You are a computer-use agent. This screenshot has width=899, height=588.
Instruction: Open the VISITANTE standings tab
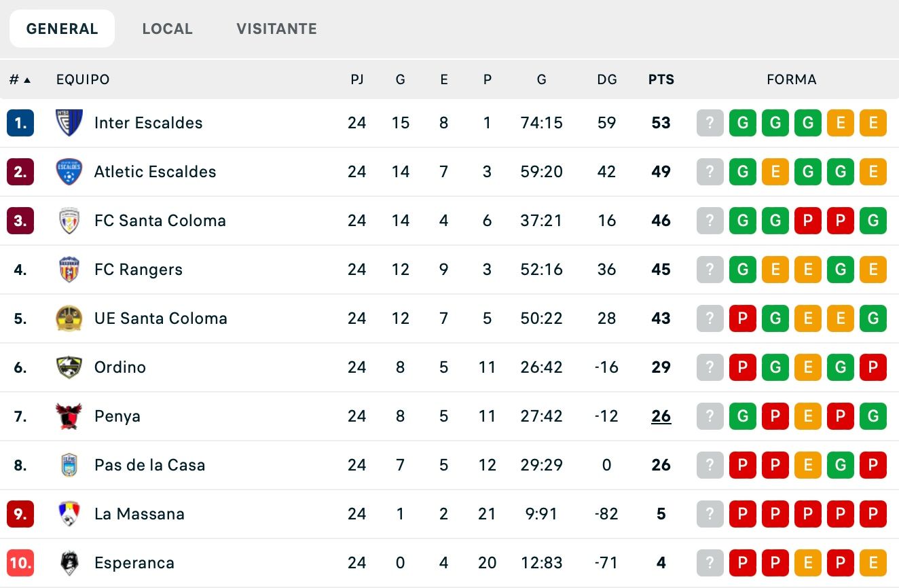coord(276,29)
